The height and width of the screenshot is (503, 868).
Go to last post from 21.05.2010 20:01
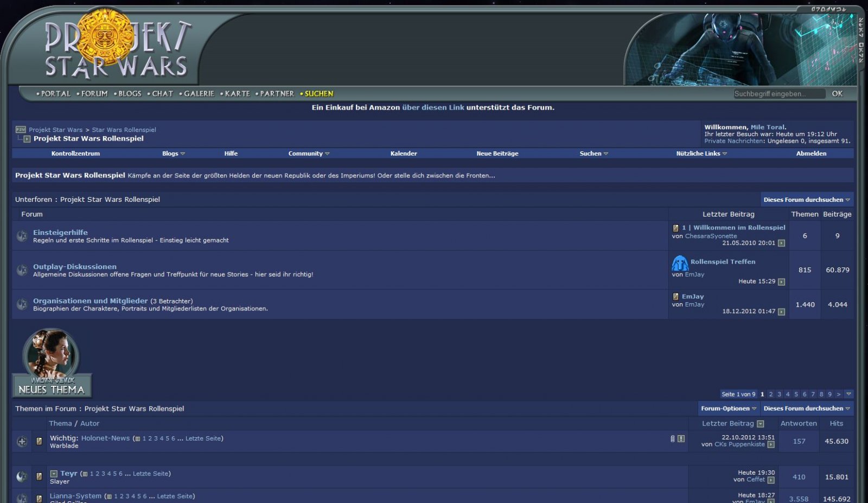coord(781,243)
